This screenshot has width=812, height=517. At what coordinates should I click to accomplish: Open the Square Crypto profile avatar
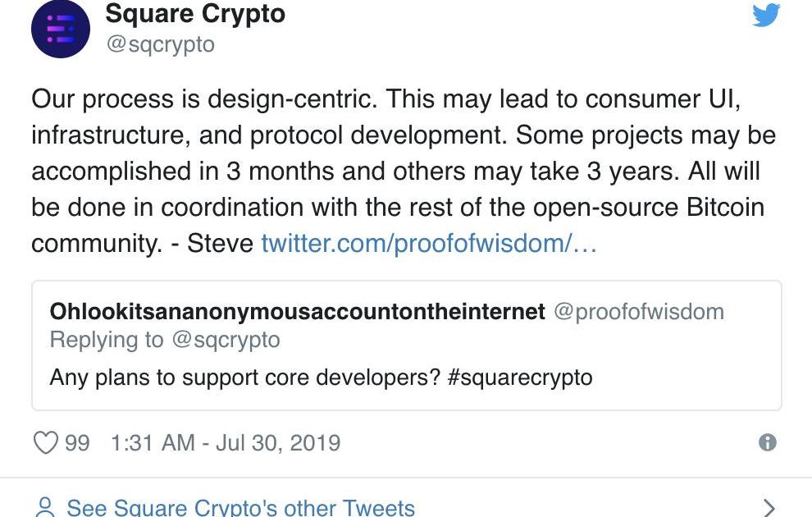61,29
